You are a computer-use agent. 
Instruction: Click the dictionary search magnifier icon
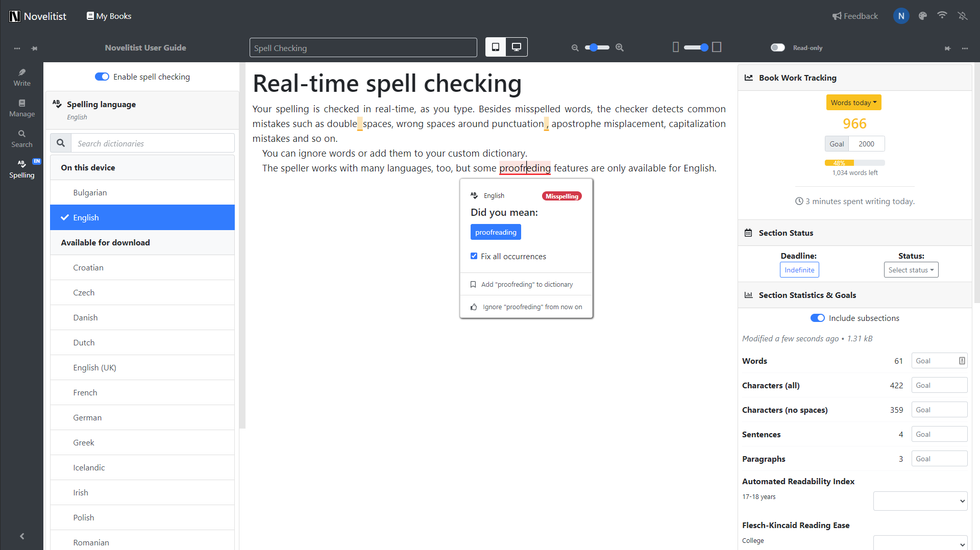pyautogui.click(x=61, y=143)
